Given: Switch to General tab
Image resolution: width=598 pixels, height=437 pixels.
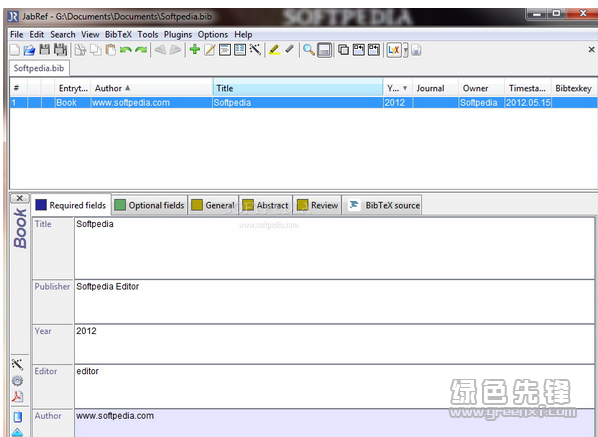Looking at the screenshot, I should click(213, 205).
